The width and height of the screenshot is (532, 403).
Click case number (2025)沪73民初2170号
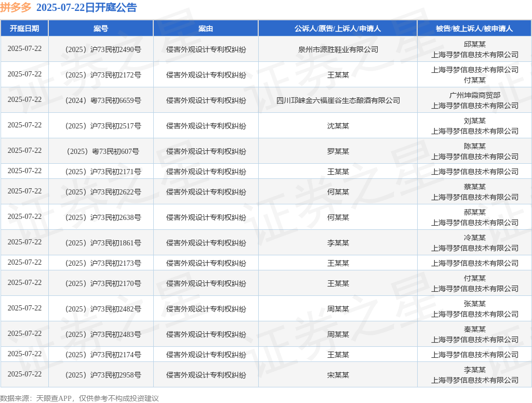coord(103,284)
